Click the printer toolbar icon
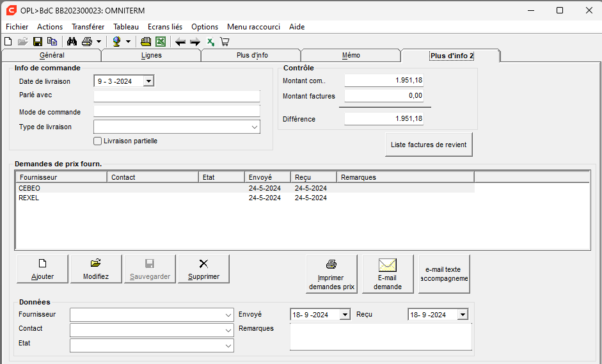 (87, 42)
